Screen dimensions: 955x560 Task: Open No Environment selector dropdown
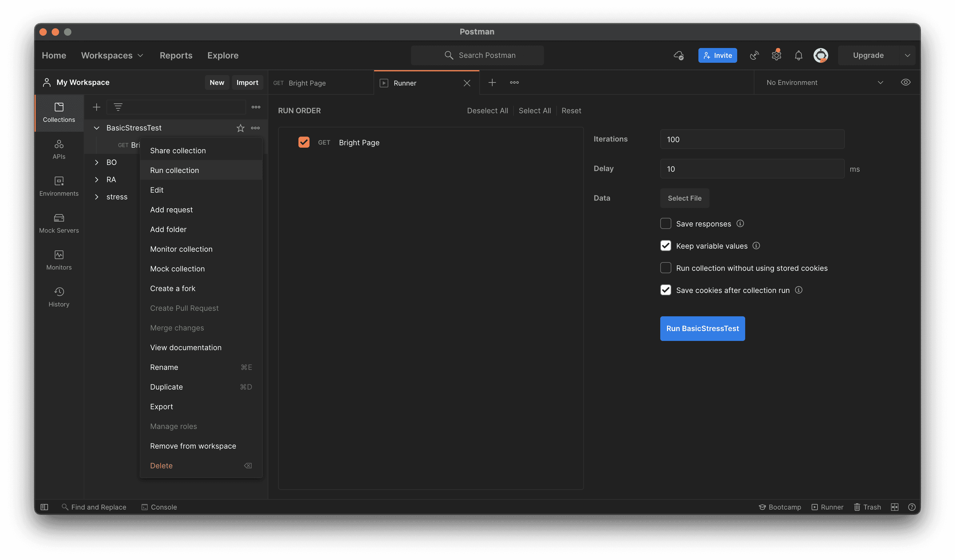coord(825,82)
